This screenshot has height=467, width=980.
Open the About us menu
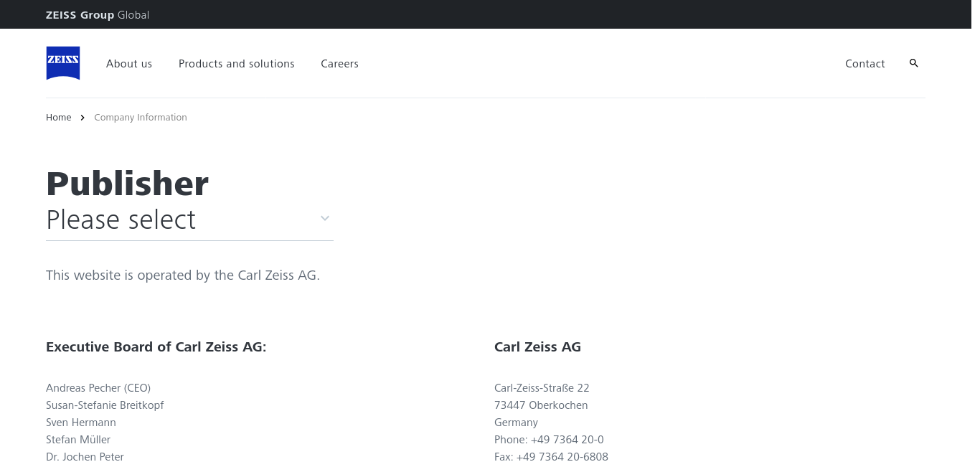coord(129,64)
